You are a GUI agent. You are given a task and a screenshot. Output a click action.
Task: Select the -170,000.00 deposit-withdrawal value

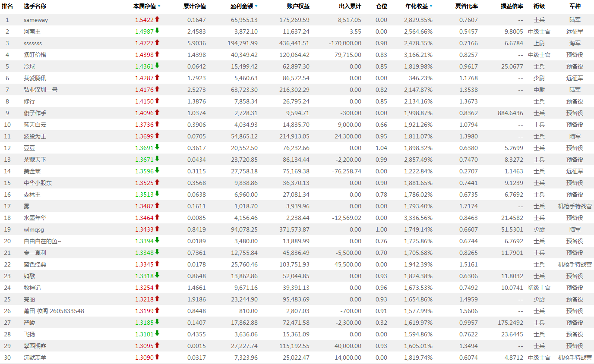[345, 43]
